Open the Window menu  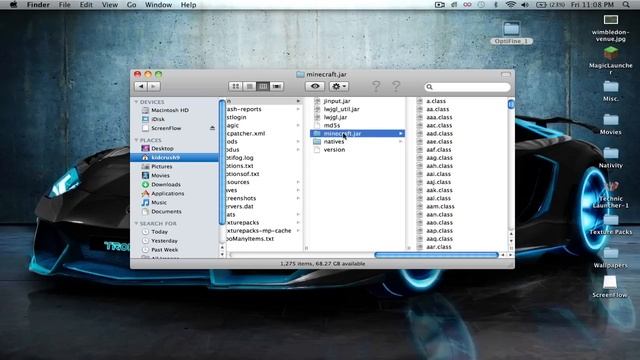pos(158,4)
